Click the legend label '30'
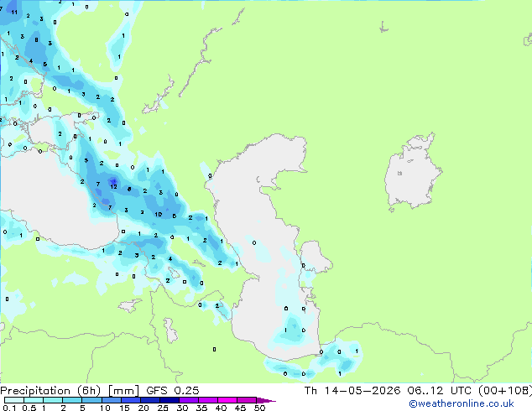Screen dimensions: 532x411 click(x=182, y=408)
